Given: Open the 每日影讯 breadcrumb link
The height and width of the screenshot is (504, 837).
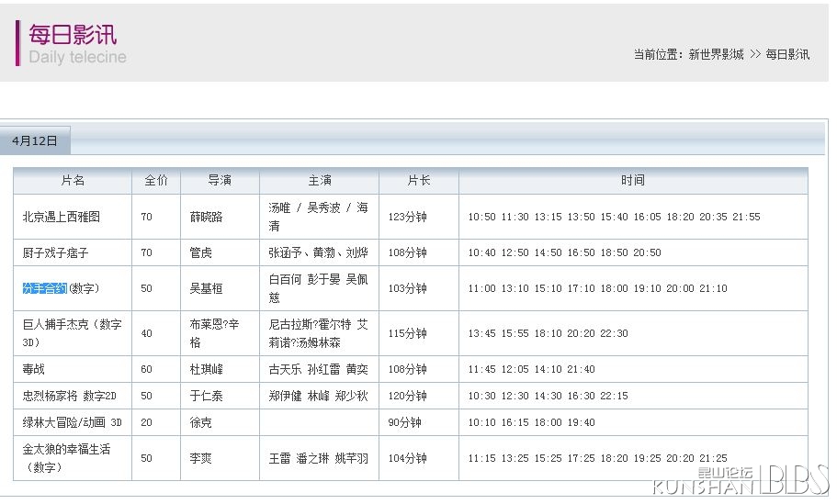Looking at the screenshot, I should (787, 54).
